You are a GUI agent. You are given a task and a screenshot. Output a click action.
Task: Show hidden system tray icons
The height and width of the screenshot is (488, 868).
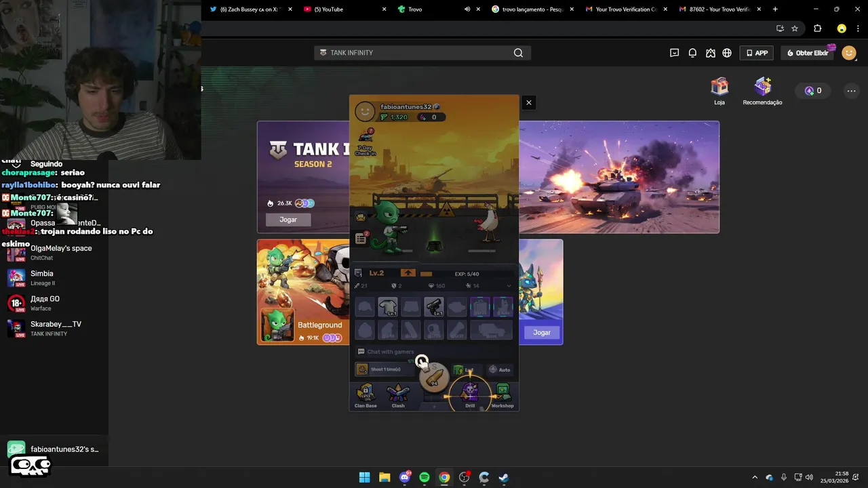755,477
